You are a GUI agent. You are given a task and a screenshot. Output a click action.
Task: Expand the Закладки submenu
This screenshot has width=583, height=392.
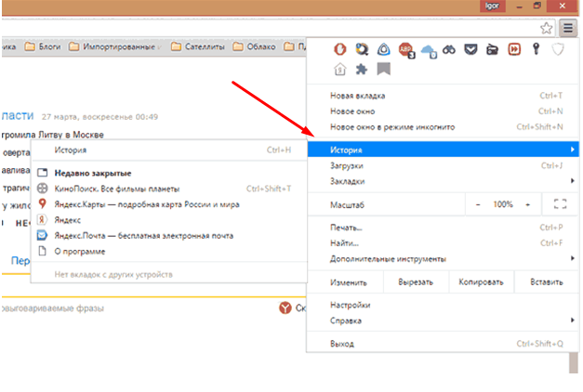click(x=446, y=181)
